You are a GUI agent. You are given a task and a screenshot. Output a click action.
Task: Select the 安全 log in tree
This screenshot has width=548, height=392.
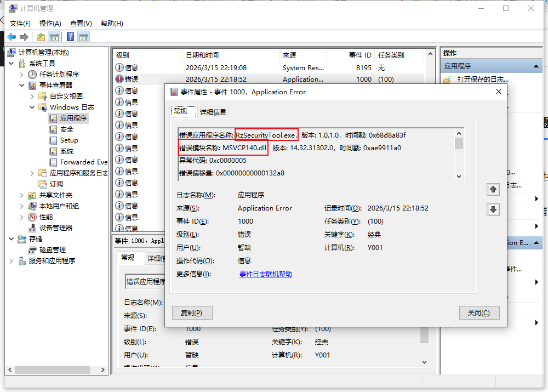[66, 129]
